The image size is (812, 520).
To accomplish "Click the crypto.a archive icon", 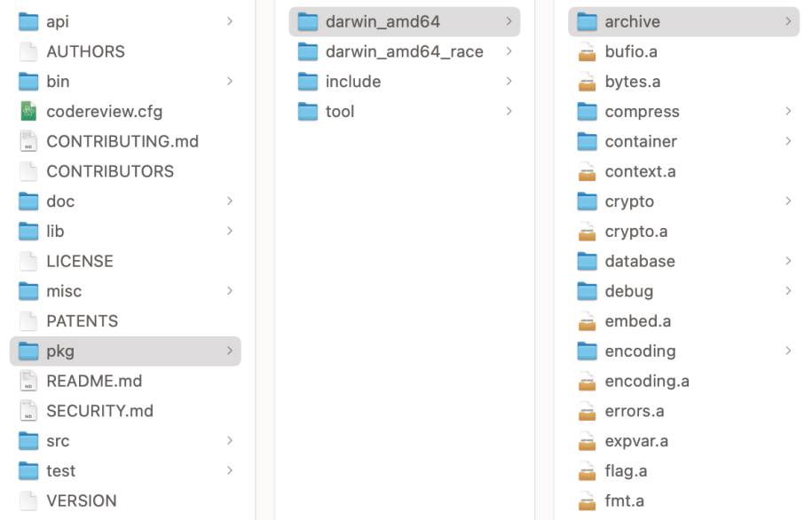I will point(587,232).
